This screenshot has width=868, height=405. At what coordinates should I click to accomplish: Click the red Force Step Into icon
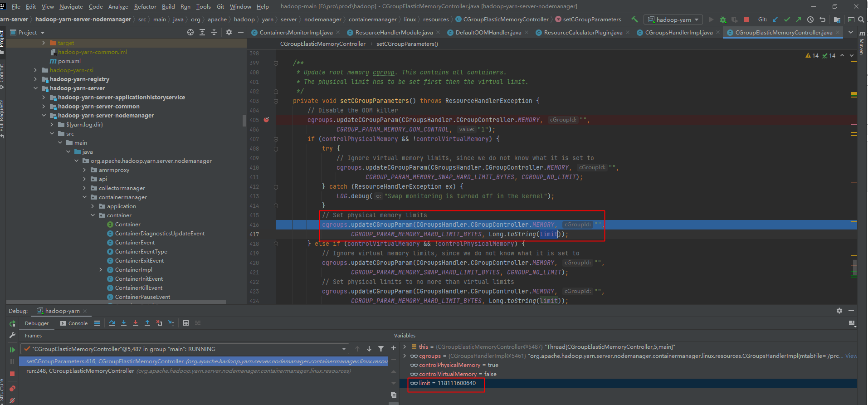pyautogui.click(x=136, y=323)
